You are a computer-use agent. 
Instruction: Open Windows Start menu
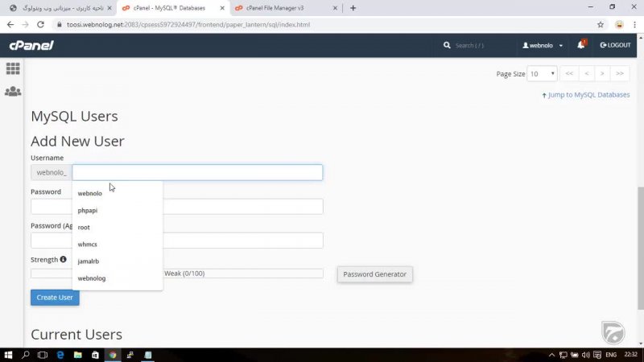click(9, 354)
